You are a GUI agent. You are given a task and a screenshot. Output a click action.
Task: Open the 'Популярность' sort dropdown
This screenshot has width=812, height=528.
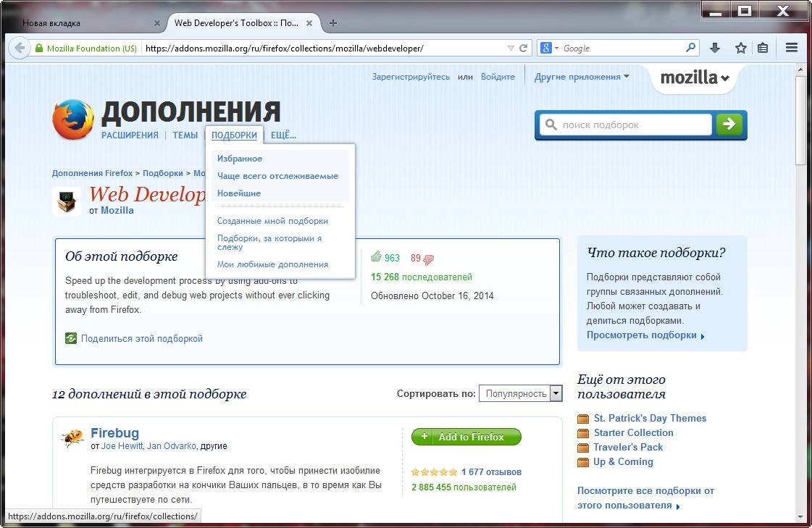point(520,393)
